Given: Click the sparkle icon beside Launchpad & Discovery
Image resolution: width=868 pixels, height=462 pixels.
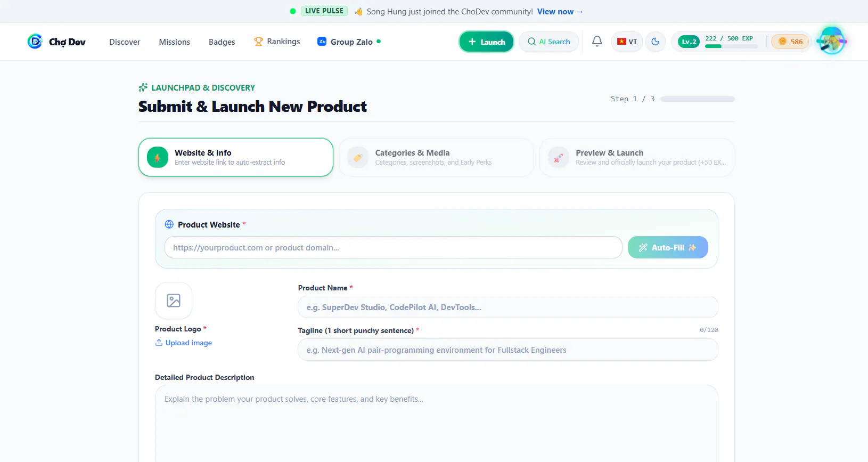Looking at the screenshot, I should coord(143,87).
